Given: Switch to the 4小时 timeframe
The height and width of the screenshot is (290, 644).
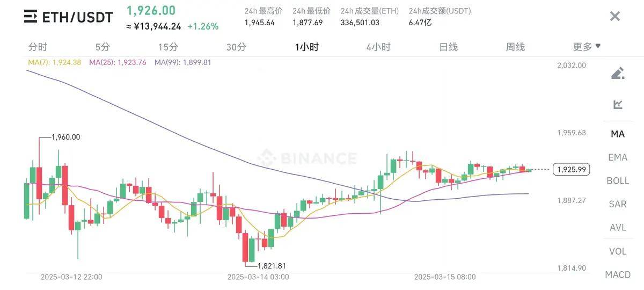Looking at the screenshot, I should coord(378,47).
